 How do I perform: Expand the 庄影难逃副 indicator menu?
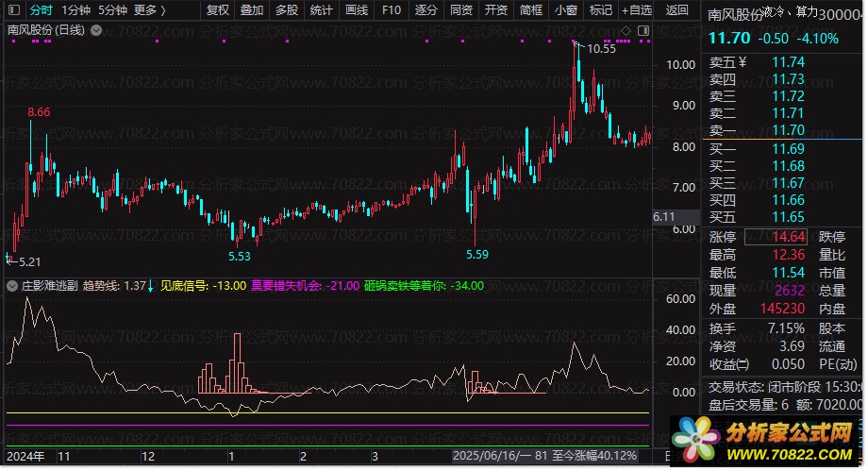(x=12, y=286)
